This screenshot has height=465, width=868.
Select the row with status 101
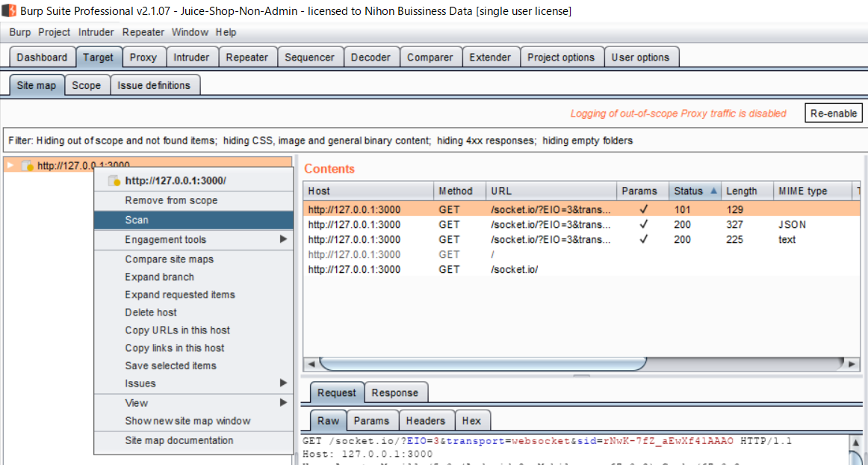coord(582,209)
